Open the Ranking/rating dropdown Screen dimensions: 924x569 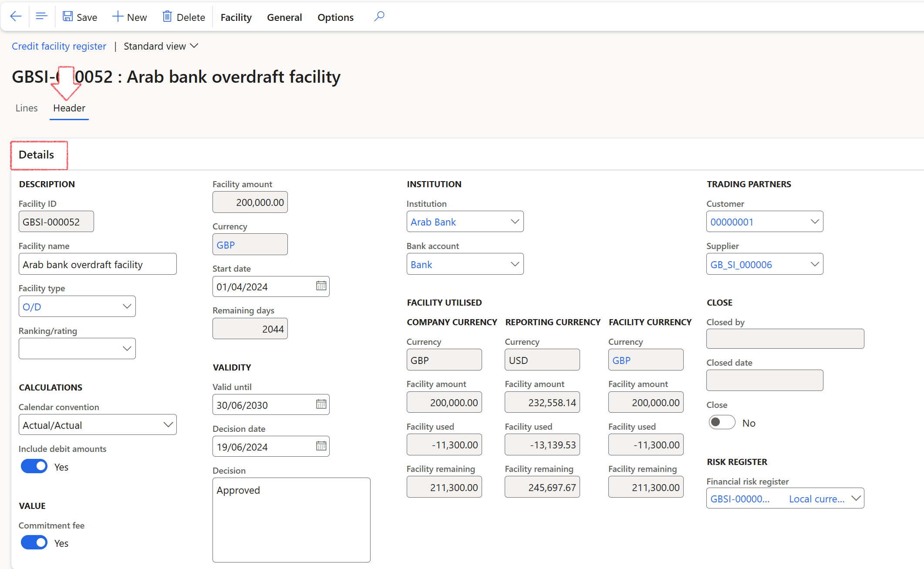127,349
